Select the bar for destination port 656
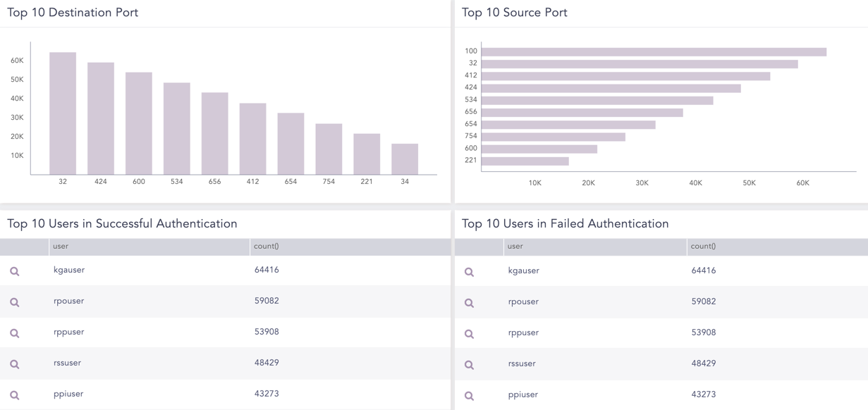The height and width of the screenshot is (410, 868). point(214,134)
